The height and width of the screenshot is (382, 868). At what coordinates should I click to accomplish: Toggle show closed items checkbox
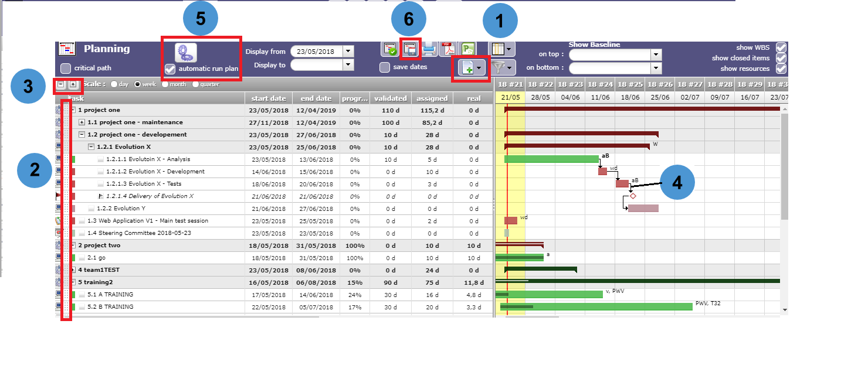(x=781, y=58)
